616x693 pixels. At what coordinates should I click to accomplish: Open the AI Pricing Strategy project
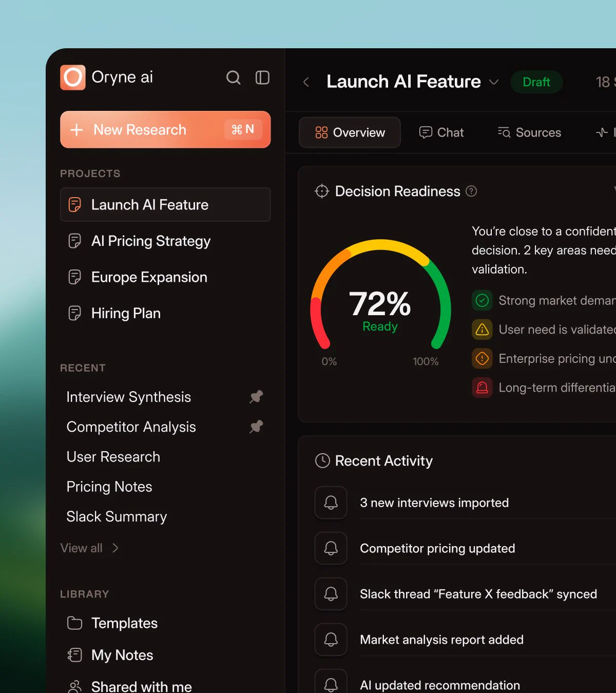pos(165,241)
